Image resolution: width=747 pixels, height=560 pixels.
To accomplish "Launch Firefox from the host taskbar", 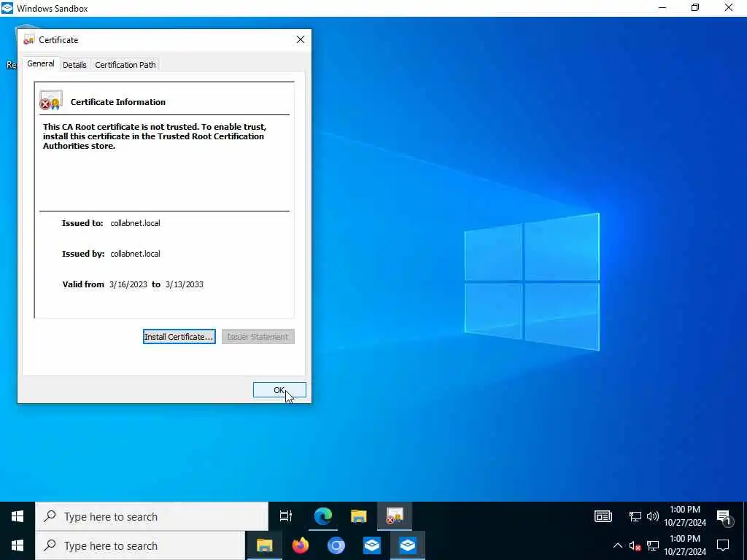I will pos(300,545).
